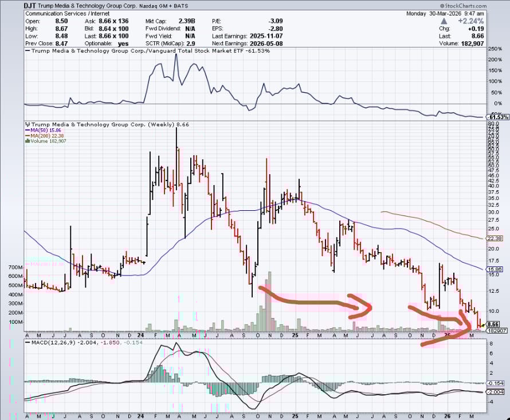Click the 22.38 moving average axis tag
This screenshot has height=420, width=510.
495,238
